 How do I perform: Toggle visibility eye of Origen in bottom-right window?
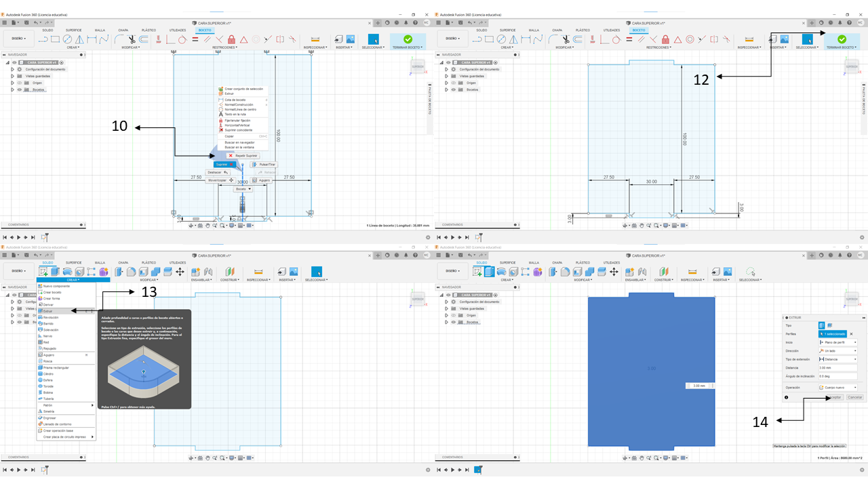[453, 315]
